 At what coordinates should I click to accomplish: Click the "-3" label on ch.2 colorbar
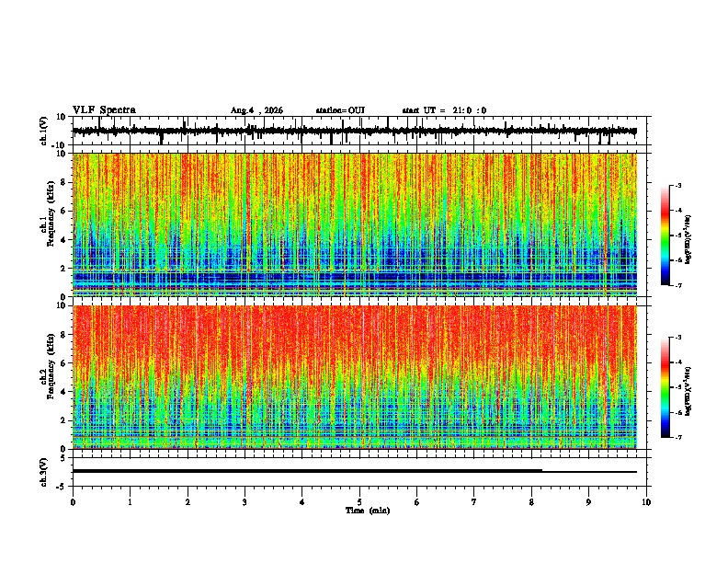coord(678,338)
